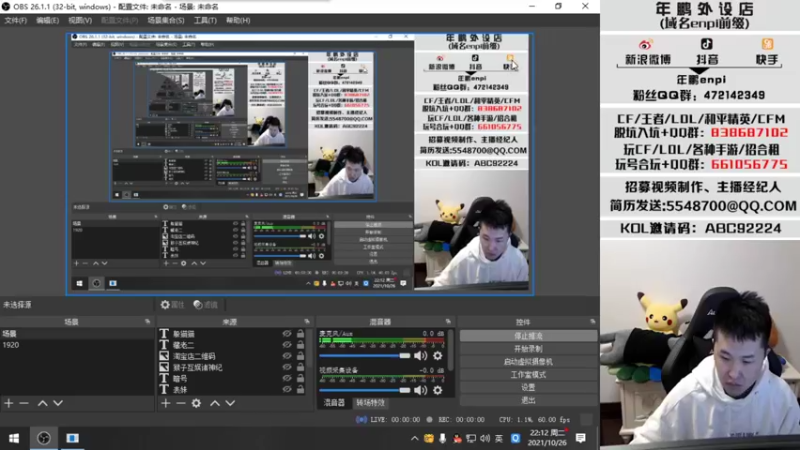Pop out the 控件 dock using its header icon
Screen dimensions: 800x450
pyautogui.click(x=592, y=321)
